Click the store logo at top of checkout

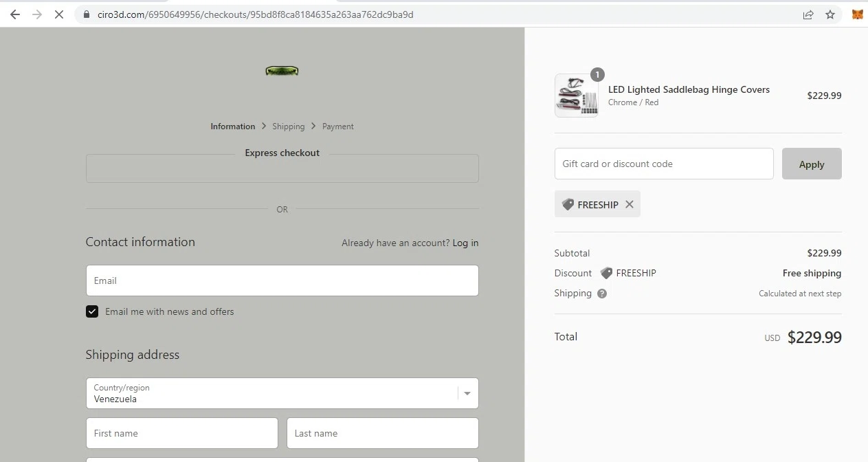282,70
